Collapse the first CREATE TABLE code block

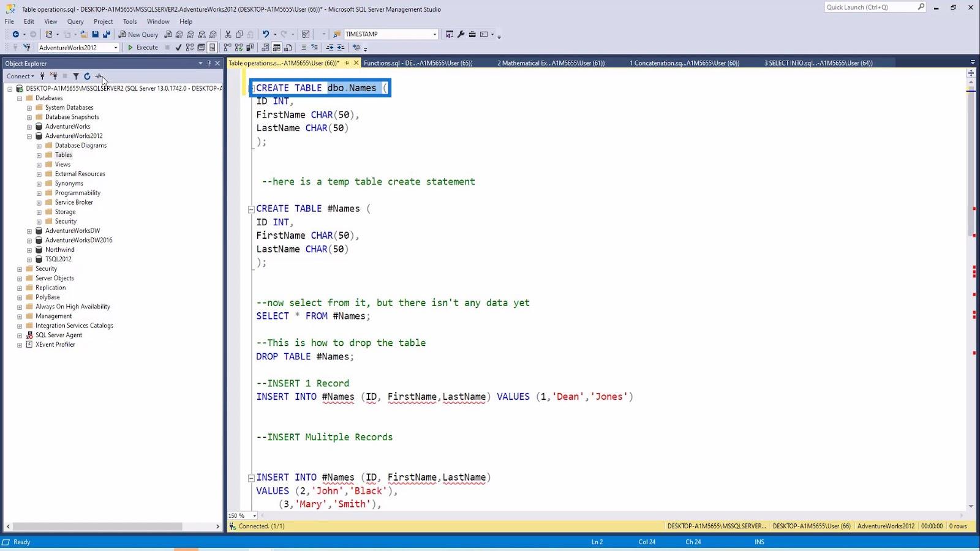click(251, 88)
